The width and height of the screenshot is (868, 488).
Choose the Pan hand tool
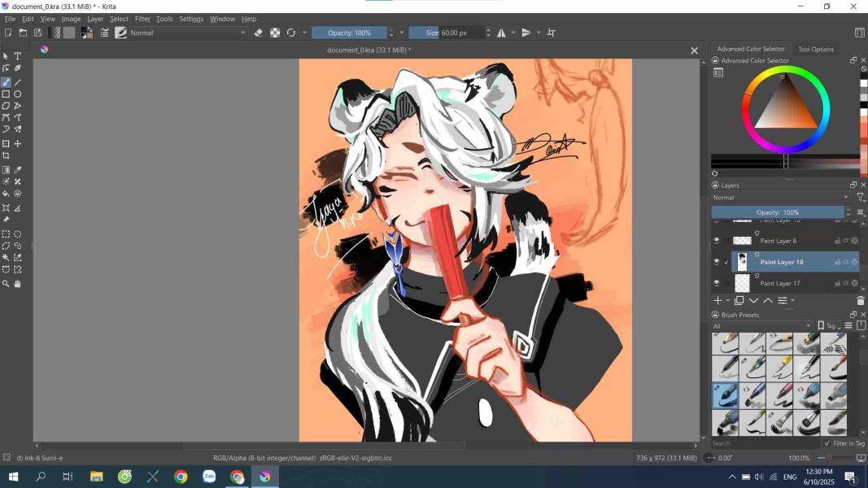point(18,284)
